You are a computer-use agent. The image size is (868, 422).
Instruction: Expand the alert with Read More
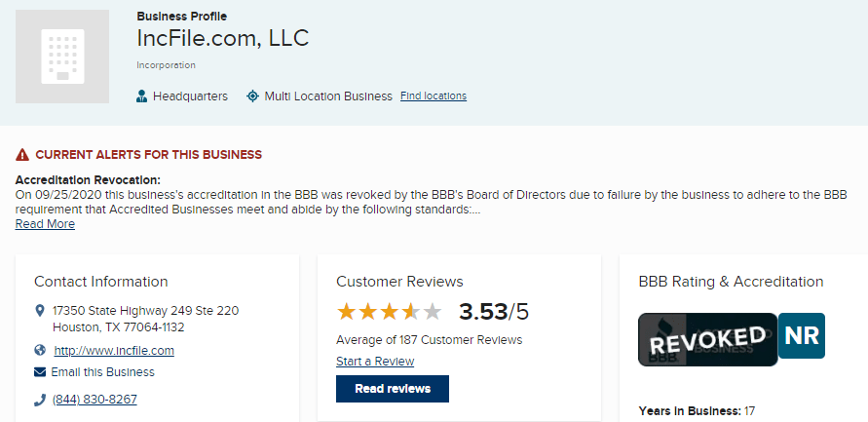(x=45, y=224)
